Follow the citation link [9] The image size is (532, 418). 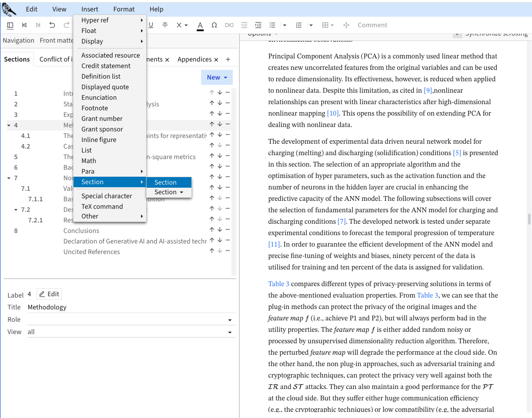tap(428, 91)
